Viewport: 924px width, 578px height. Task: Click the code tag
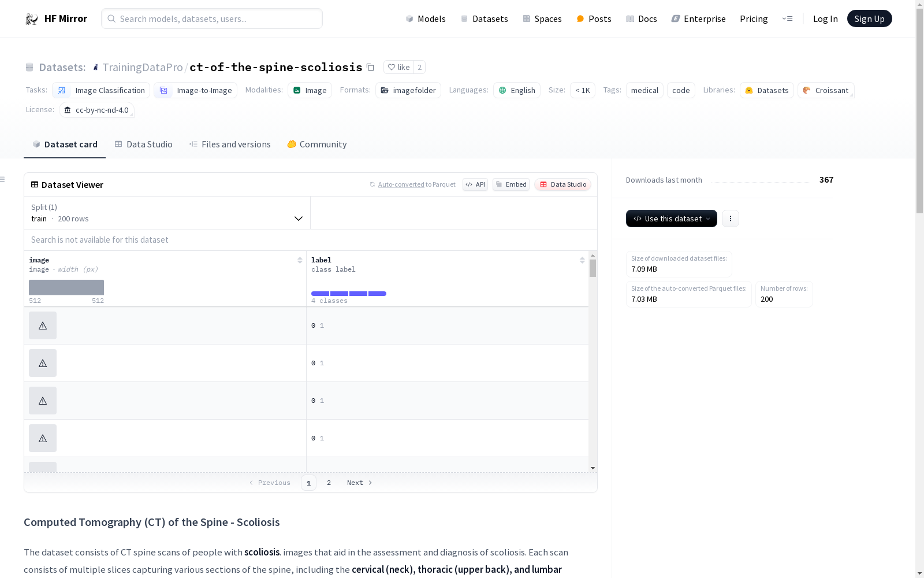pyautogui.click(x=681, y=90)
